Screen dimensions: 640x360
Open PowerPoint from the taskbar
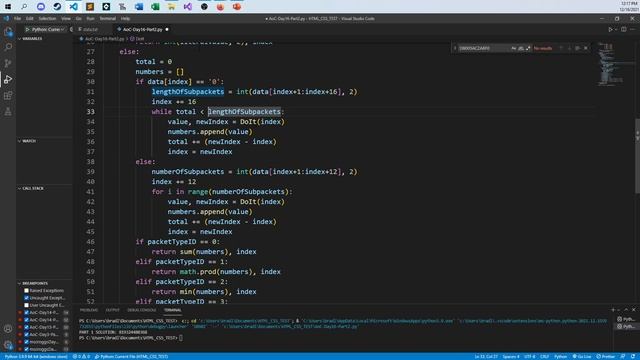click(237, 7)
